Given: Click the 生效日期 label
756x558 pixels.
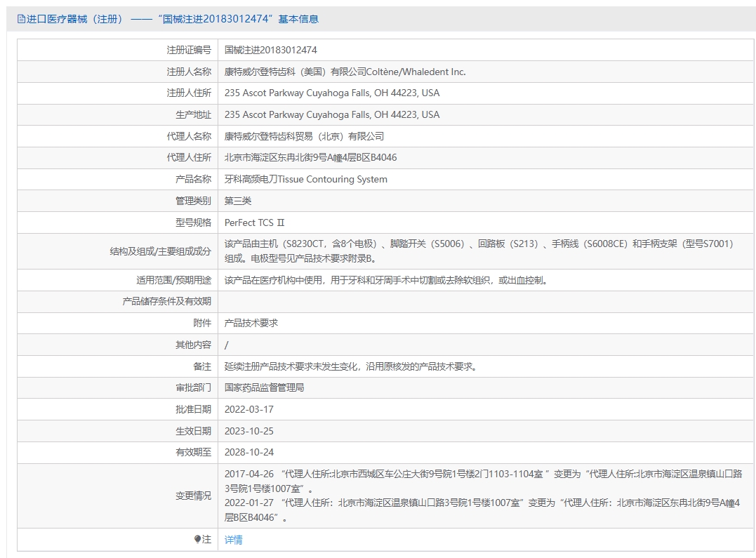Looking at the screenshot, I should click(193, 431).
